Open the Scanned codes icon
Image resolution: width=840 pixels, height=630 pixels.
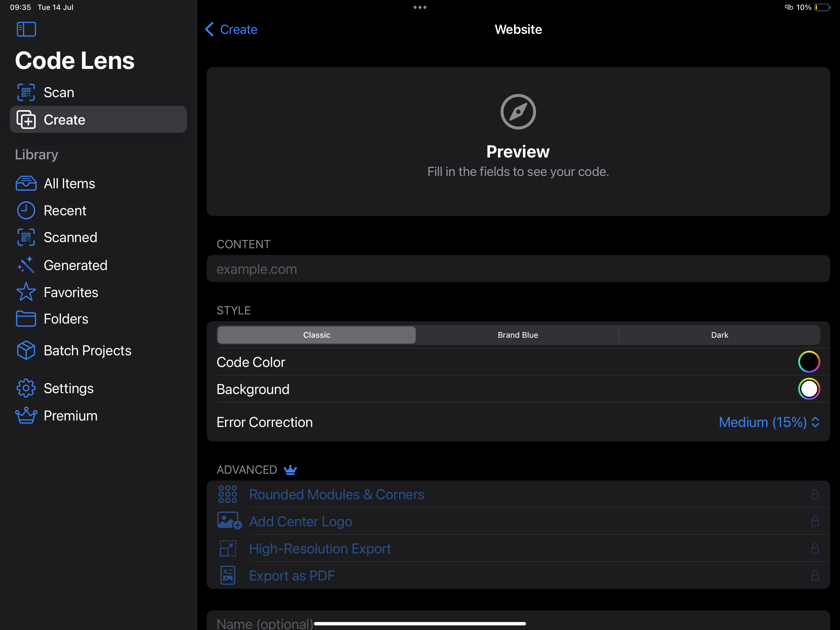click(26, 237)
